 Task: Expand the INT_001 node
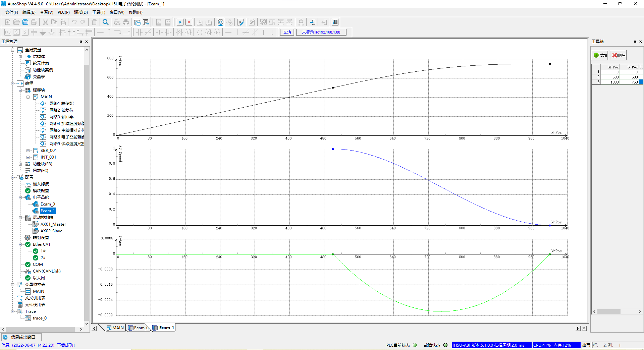28,157
